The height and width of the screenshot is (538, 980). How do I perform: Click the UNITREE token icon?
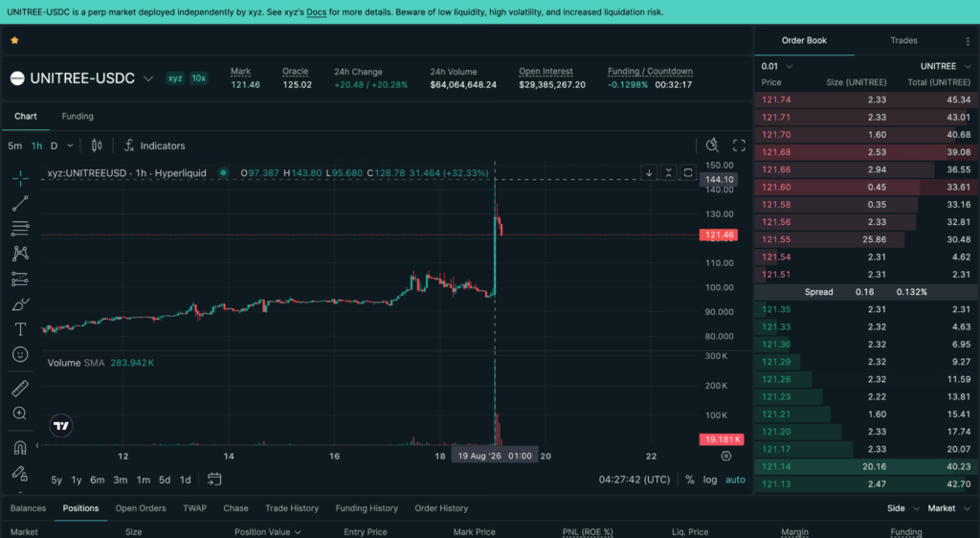point(17,78)
